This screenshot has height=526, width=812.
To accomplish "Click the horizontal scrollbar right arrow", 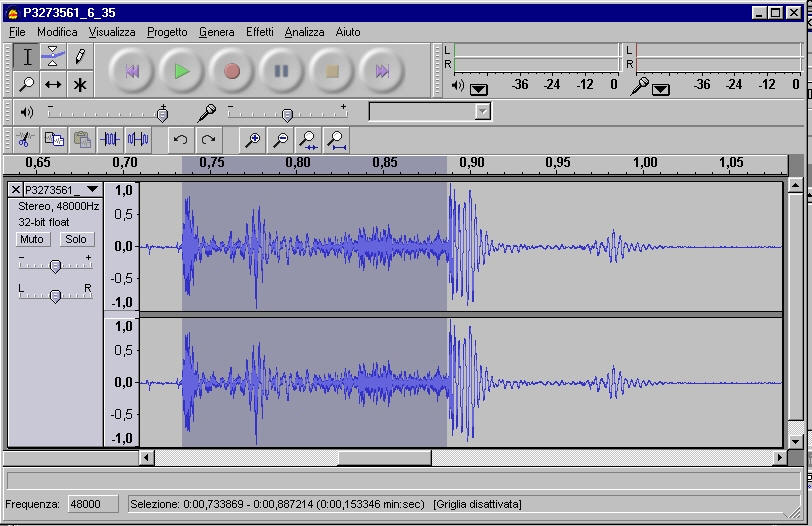I will pos(780,458).
